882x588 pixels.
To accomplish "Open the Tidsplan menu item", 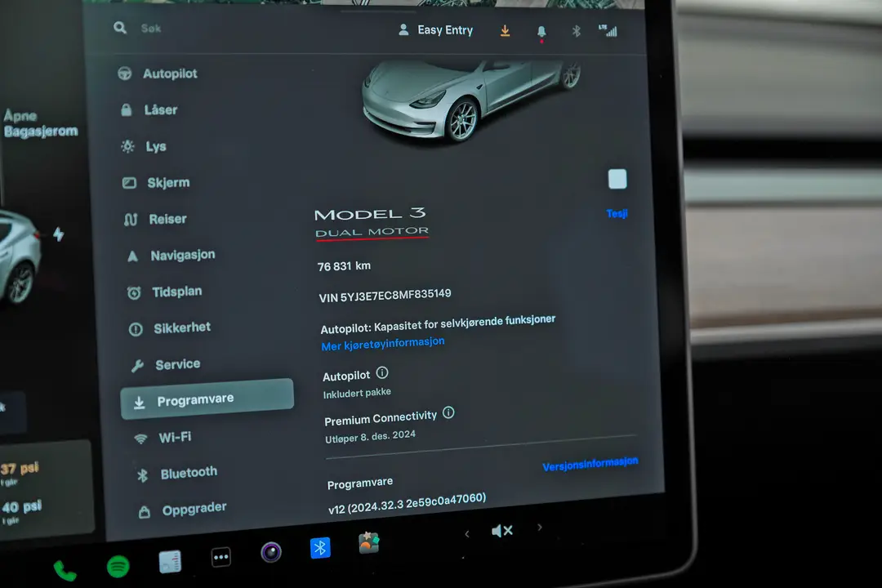I will 164,292.
